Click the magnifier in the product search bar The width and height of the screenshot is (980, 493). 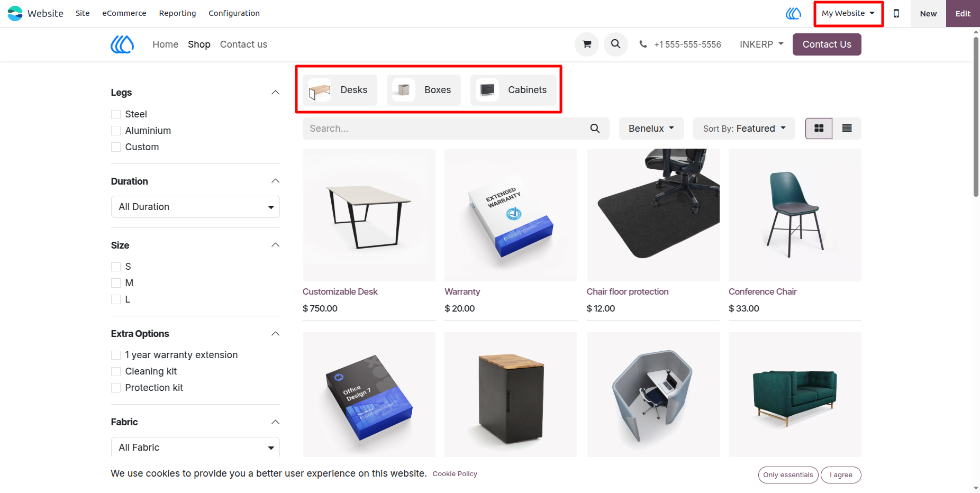pos(595,129)
